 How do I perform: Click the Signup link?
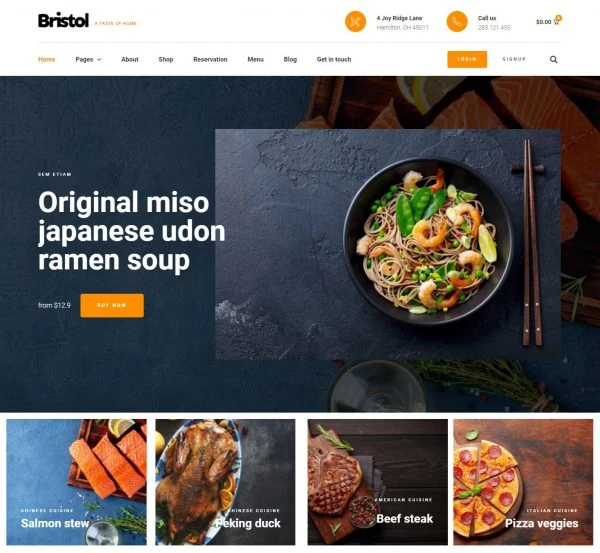point(514,59)
